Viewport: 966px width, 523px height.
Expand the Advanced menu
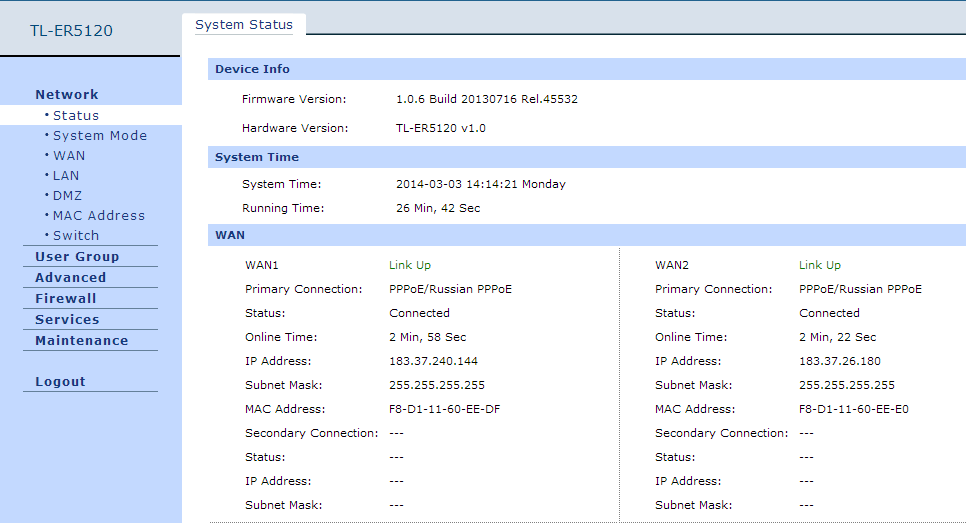[70, 277]
